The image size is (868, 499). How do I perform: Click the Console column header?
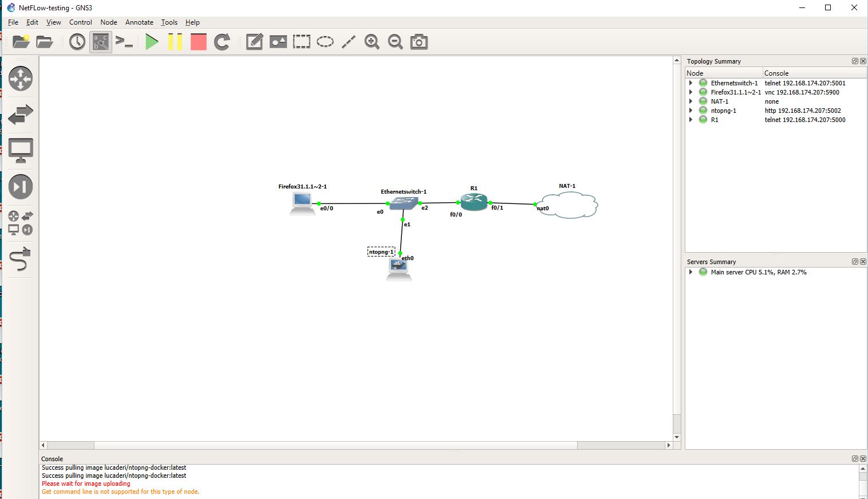[815, 73]
